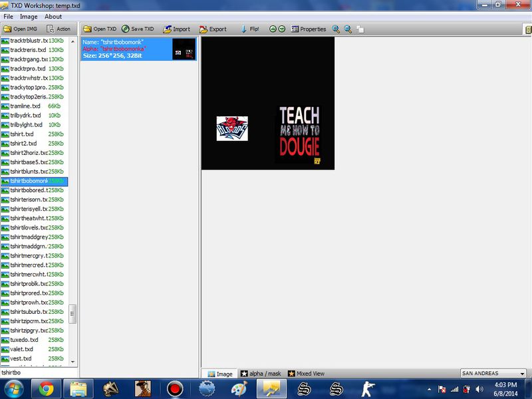This screenshot has height=399, width=532.
Task: Select tshirterisorn file in list
Action: (35, 199)
